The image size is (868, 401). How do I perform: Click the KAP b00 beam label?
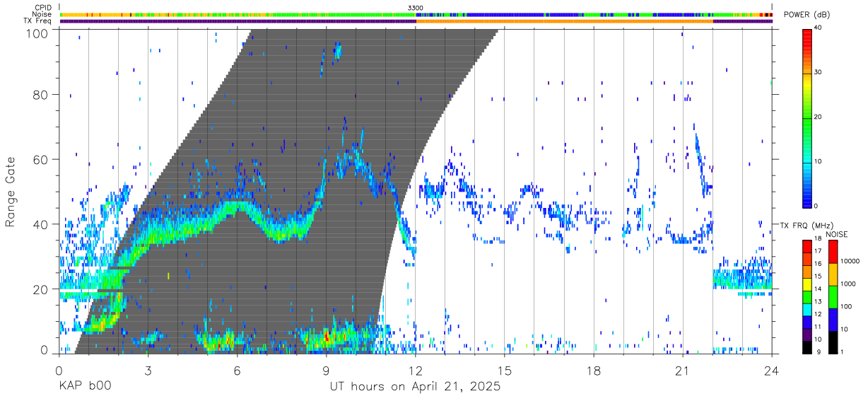click(x=84, y=387)
